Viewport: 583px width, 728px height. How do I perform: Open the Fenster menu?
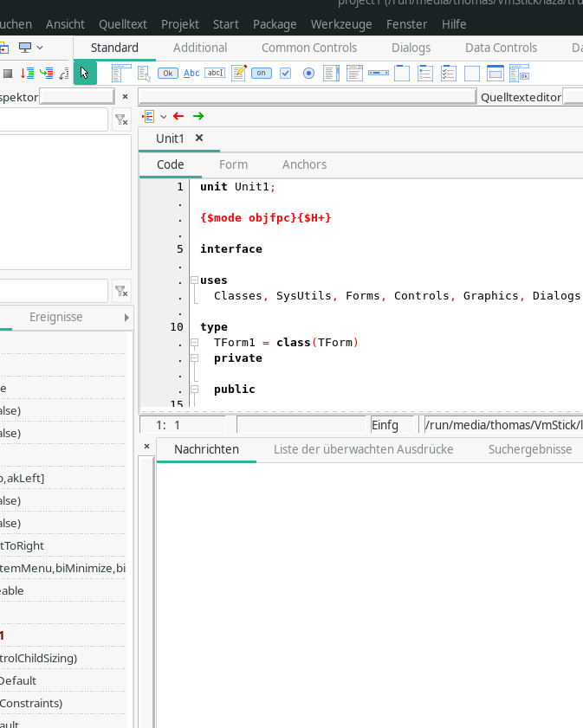coord(406,24)
